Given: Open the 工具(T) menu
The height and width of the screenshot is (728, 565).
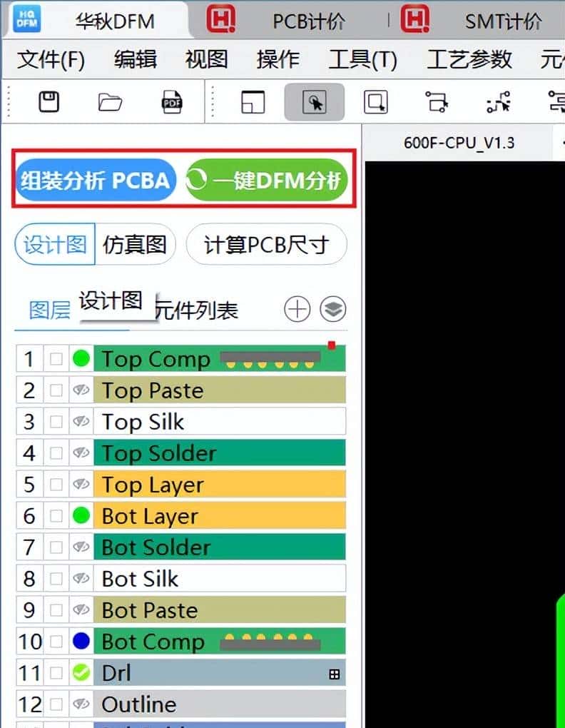Looking at the screenshot, I should [362, 59].
